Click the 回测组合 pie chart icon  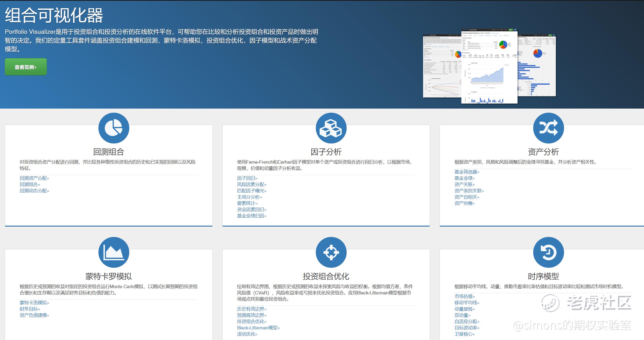pyautogui.click(x=114, y=128)
